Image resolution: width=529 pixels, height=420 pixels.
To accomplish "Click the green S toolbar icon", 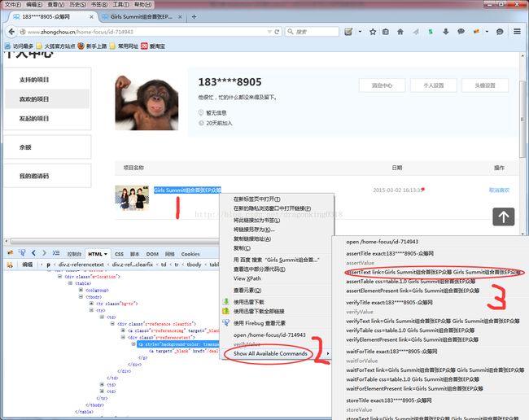I will (x=431, y=32).
